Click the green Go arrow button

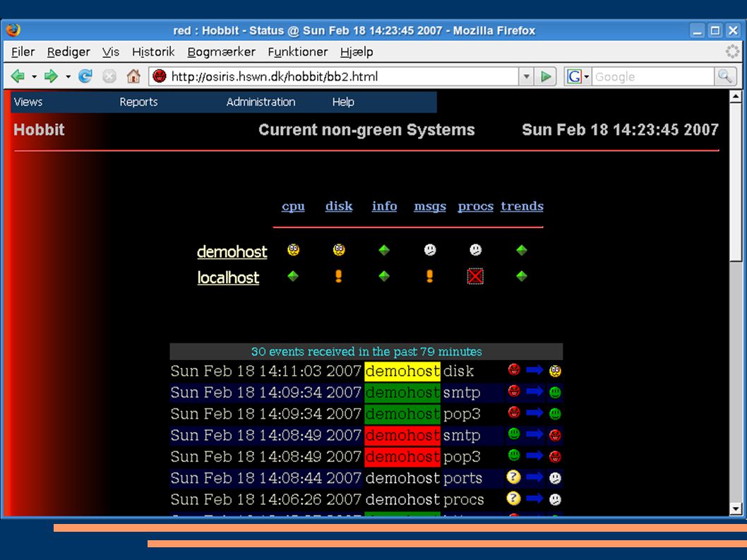(x=546, y=76)
